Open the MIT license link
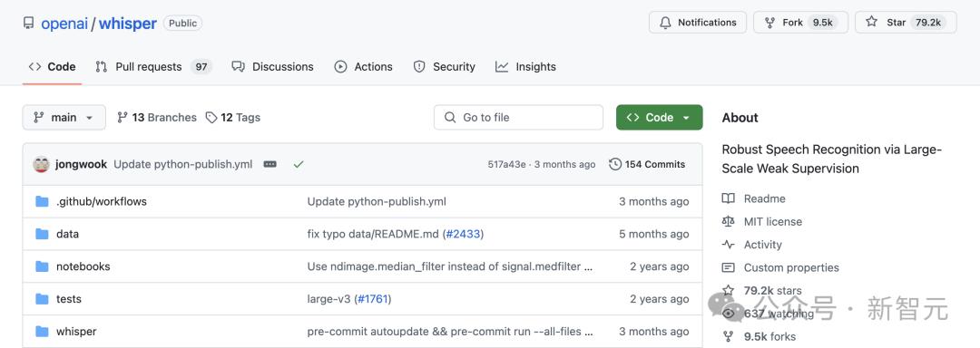 [x=772, y=221]
